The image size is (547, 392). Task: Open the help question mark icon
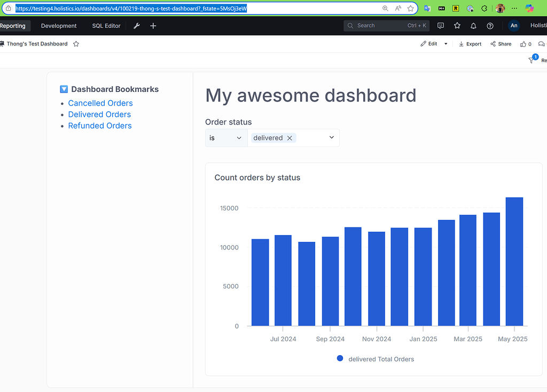[x=490, y=25]
